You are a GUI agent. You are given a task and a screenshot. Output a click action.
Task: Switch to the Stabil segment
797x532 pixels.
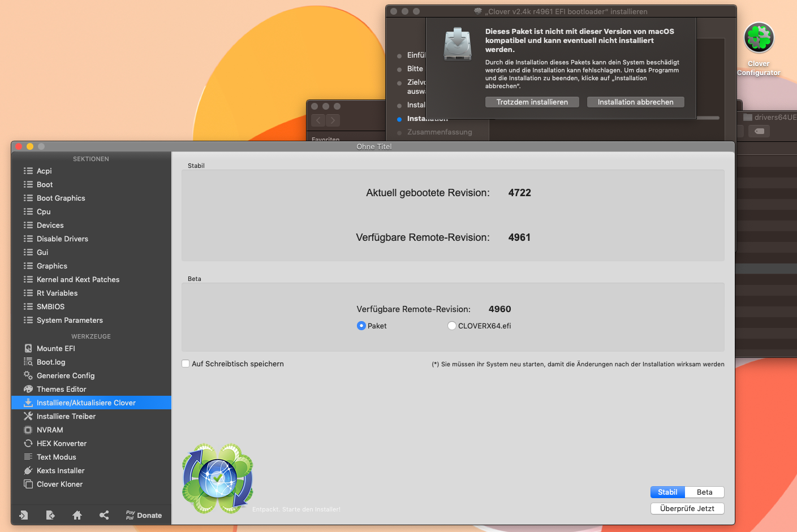[x=667, y=492]
